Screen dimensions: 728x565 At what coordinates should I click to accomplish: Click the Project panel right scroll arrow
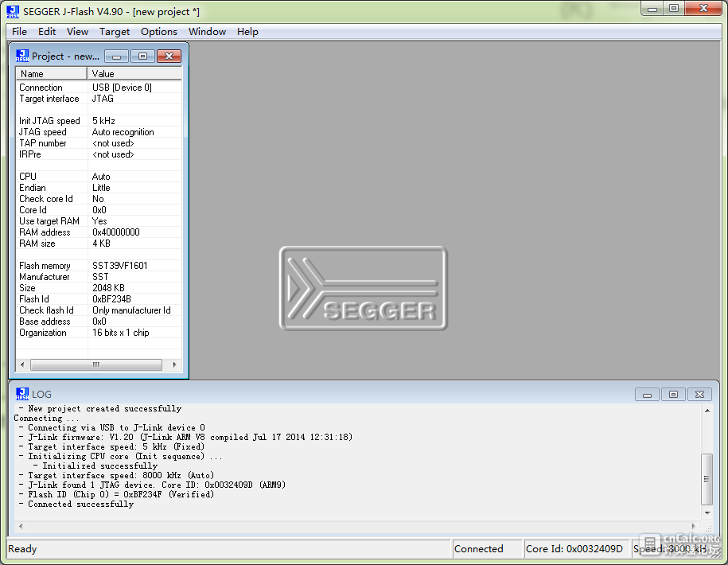click(174, 365)
